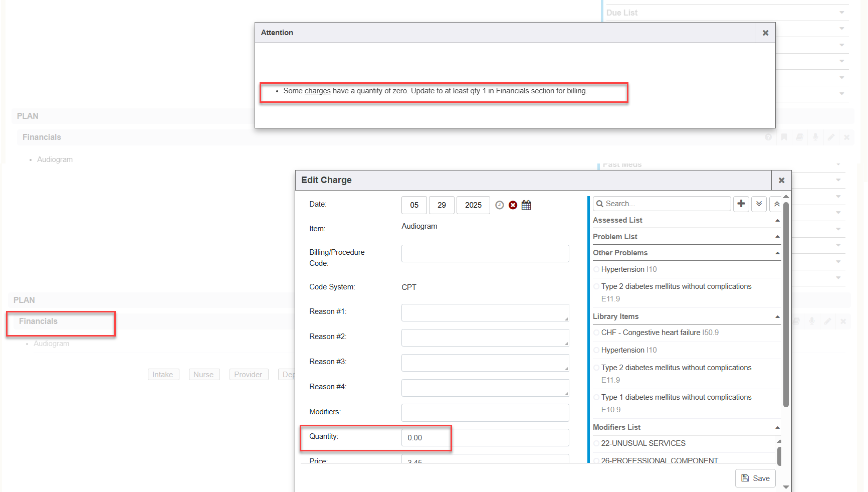This screenshot has height=492, width=868.
Task: Collapse the Problem List section
Action: tap(777, 237)
